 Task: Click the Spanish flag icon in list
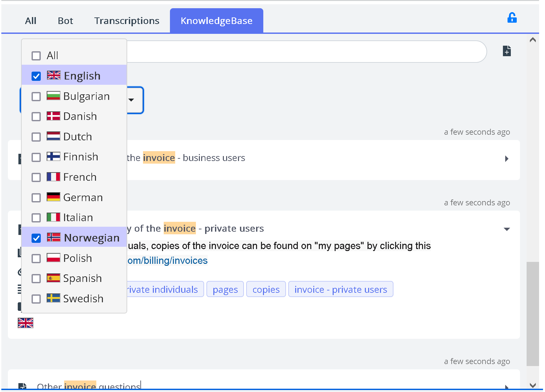tap(53, 278)
